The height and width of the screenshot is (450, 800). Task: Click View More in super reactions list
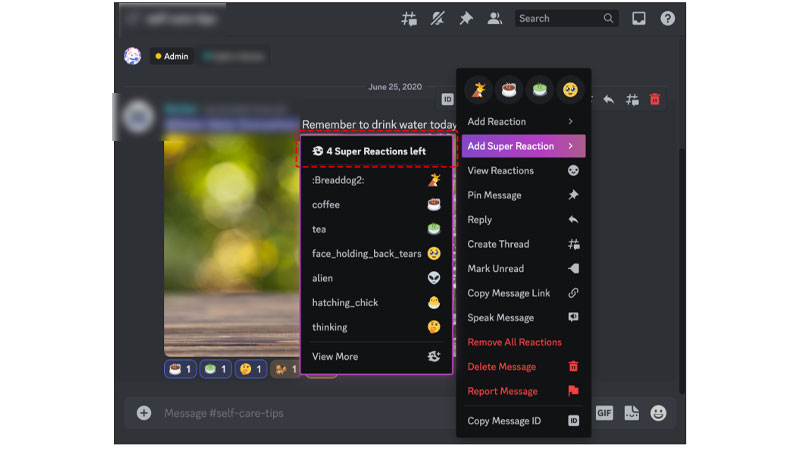coord(376,357)
